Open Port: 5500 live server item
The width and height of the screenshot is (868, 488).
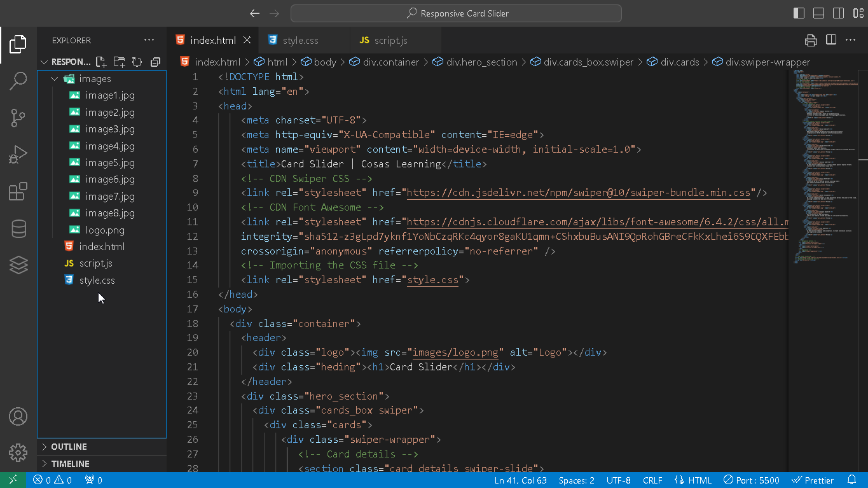pyautogui.click(x=751, y=480)
